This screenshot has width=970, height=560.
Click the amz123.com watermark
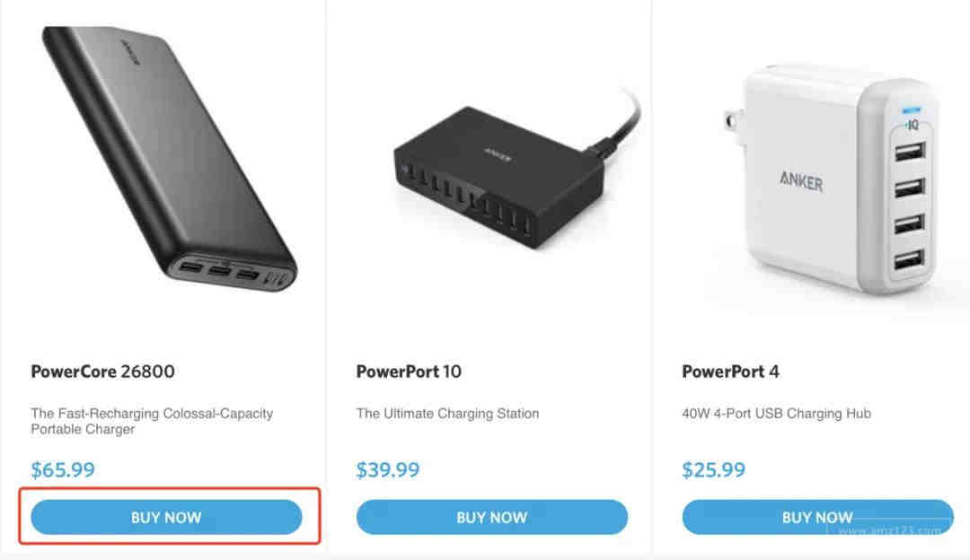point(889,530)
